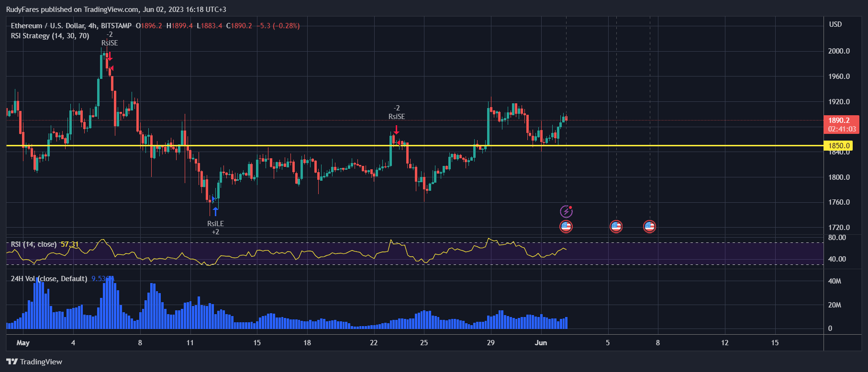This screenshot has width=868, height=372.
Task: Select the red RsiSE arrow near 2000 peak
Action: [110, 56]
